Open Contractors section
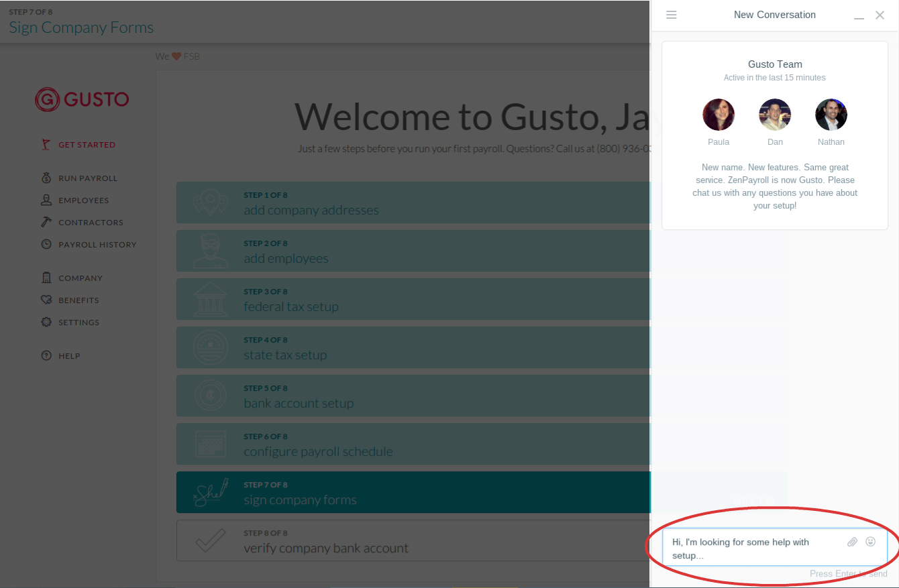This screenshot has height=588, width=899. click(91, 223)
